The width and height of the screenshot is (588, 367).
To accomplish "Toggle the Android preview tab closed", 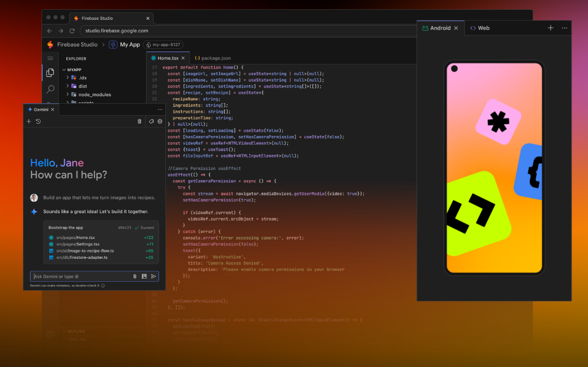I will tap(456, 28).
